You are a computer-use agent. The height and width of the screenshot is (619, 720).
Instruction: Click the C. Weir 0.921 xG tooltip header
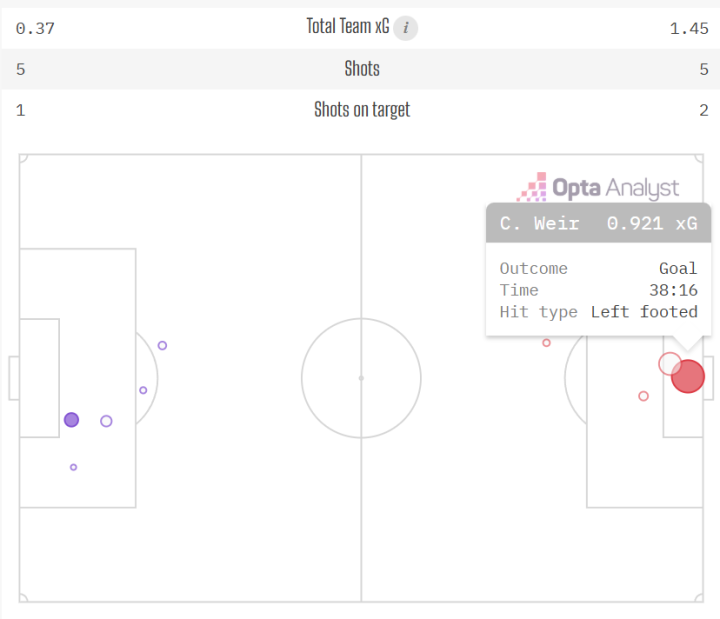pyautogui.click(x=598, y=223)
